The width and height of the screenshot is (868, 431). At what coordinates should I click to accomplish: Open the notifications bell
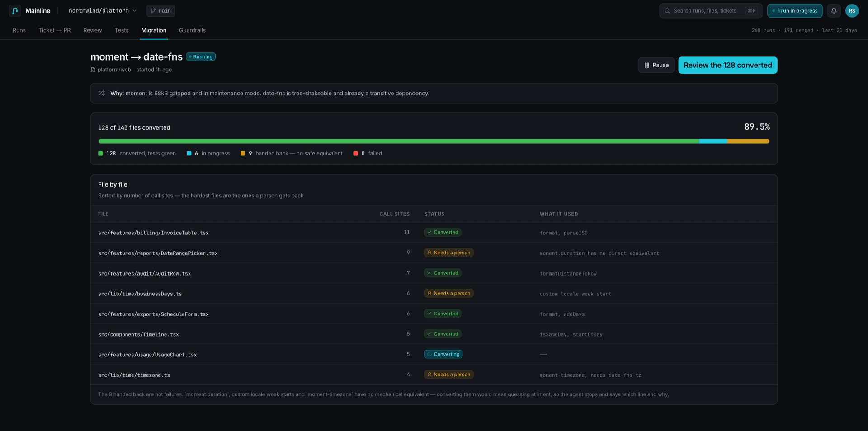pos(834,11)
